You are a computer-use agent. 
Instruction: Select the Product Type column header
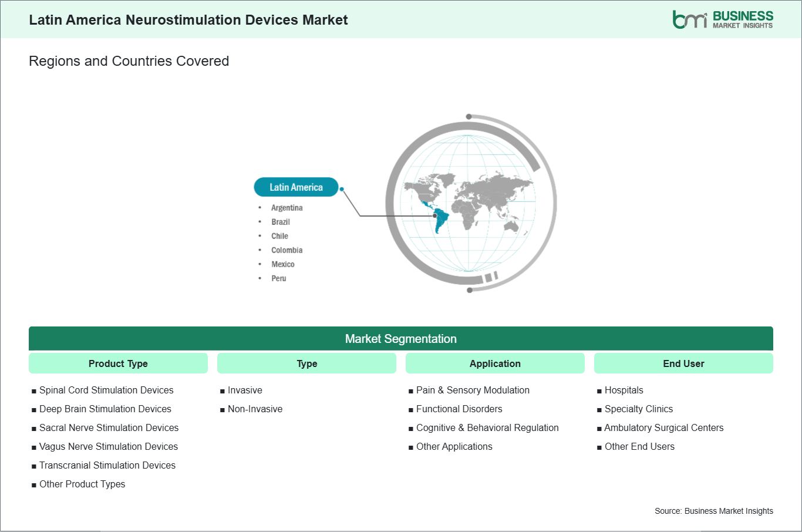(x=118, y=363)
